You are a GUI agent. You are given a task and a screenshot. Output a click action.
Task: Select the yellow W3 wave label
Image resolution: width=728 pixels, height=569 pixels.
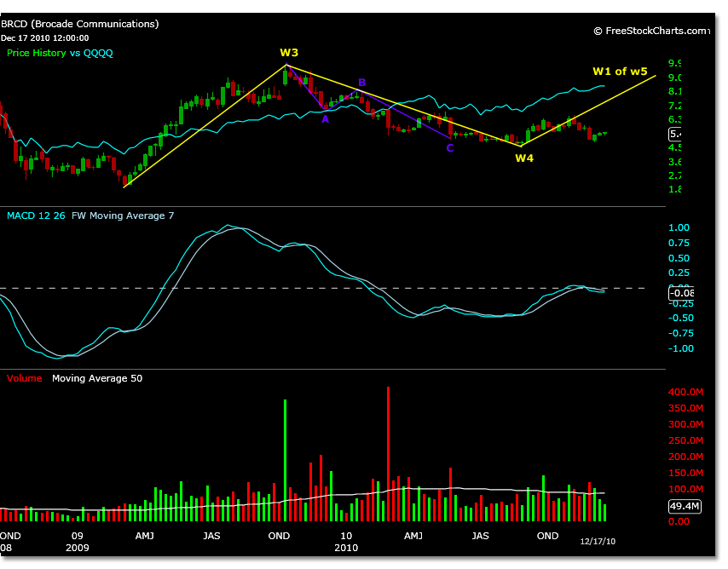click(x=289, y=53)
